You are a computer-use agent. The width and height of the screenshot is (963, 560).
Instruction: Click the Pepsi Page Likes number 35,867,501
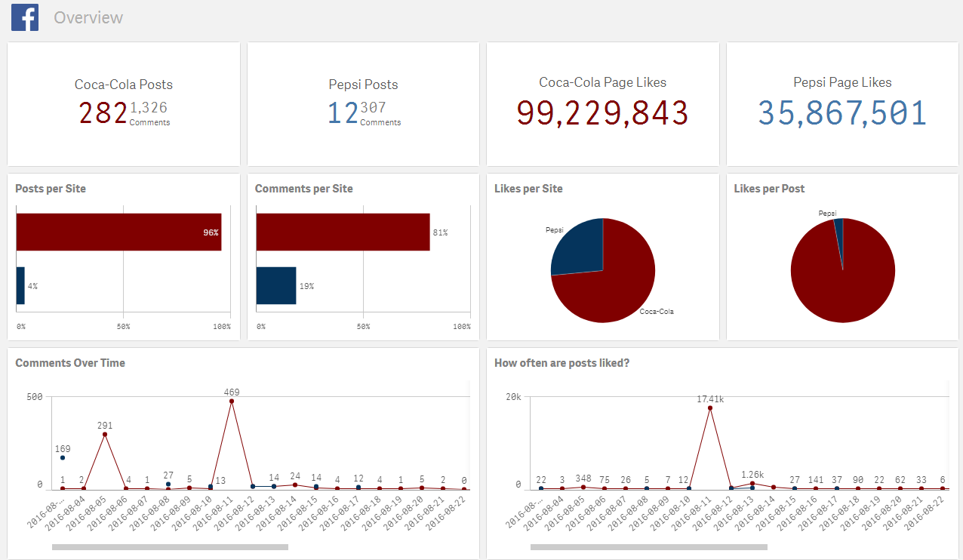[842, 112]
